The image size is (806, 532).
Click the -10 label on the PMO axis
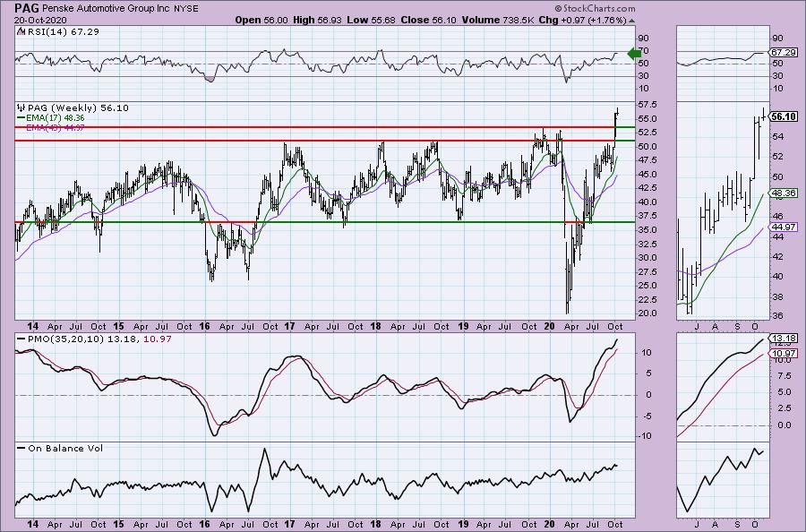[645, 436]
